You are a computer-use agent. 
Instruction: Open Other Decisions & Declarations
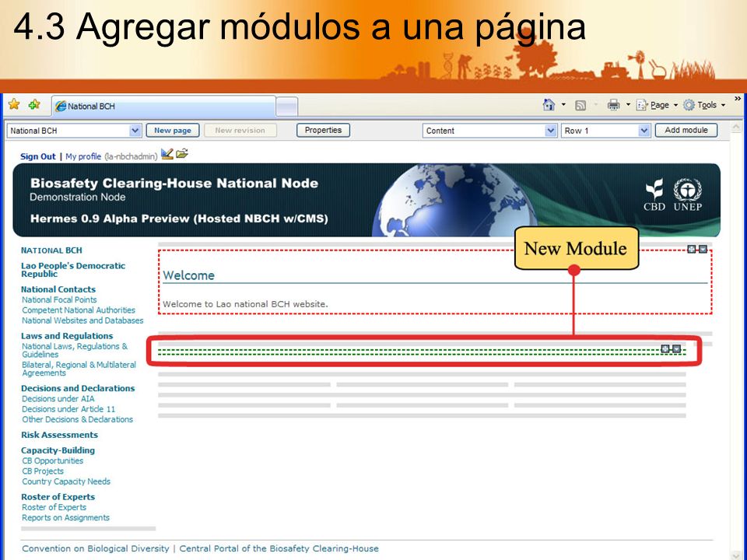tap(78, 419)
